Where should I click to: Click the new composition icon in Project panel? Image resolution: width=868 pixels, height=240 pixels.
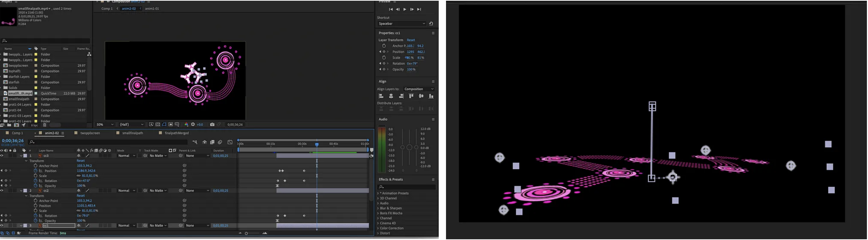click(x=16, y=125)
